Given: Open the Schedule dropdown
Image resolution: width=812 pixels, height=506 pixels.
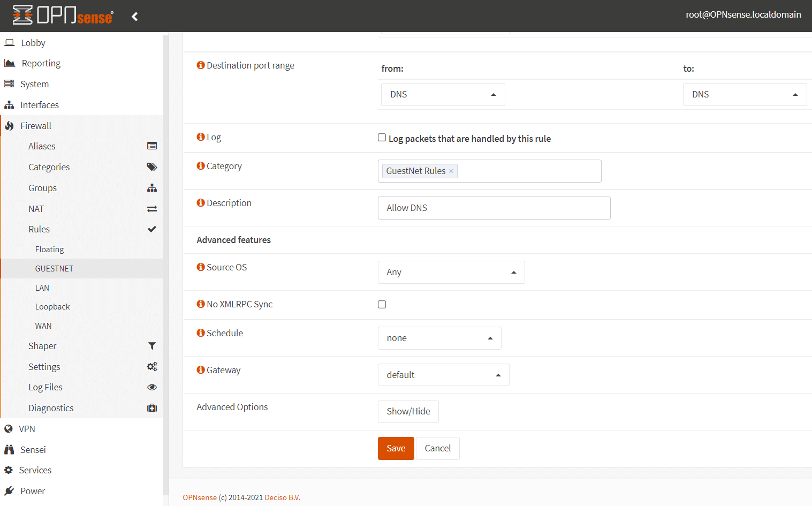Looking at the screenshot, I should click(439, 338).
